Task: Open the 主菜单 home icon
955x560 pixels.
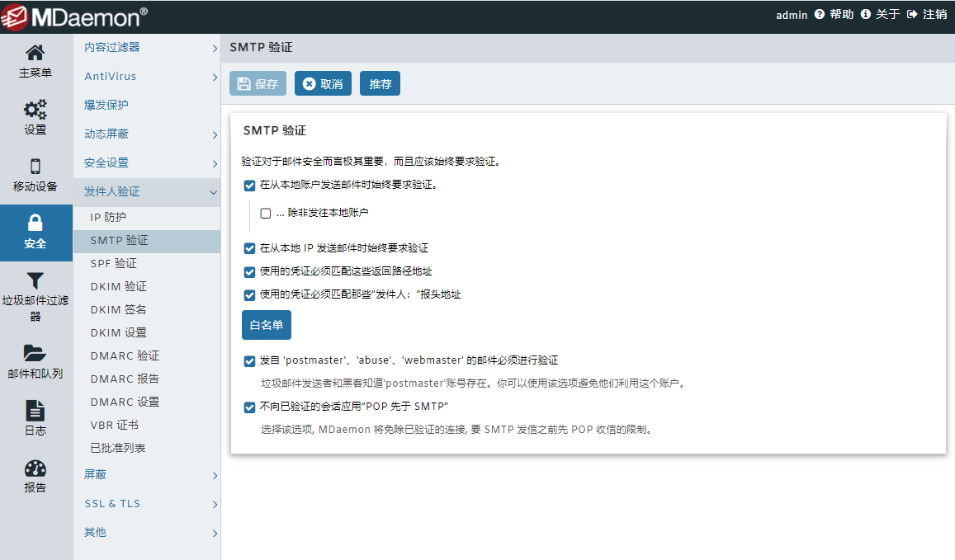Action: point(35,53)
